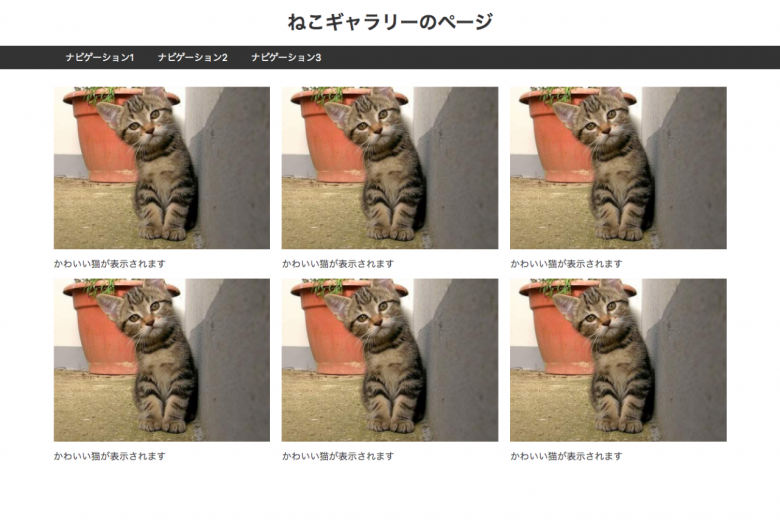Go to ナビゲーション3 link
Screen dimensions: 780x520
286,58
